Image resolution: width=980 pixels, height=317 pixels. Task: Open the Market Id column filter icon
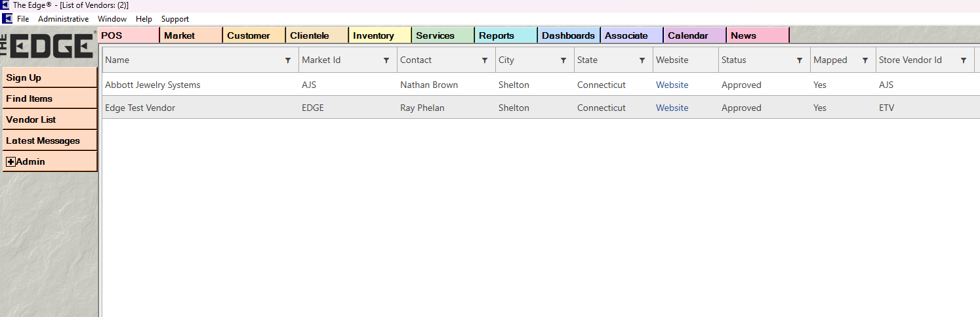coord(386,60)
